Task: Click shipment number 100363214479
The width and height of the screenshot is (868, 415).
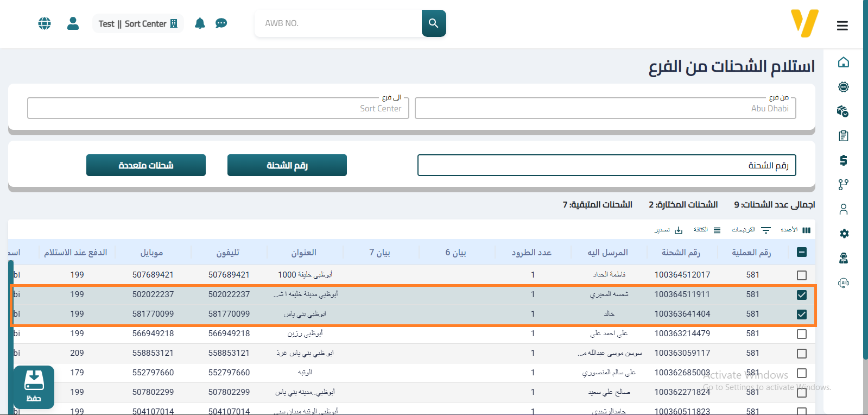Action: coord(682,334)
